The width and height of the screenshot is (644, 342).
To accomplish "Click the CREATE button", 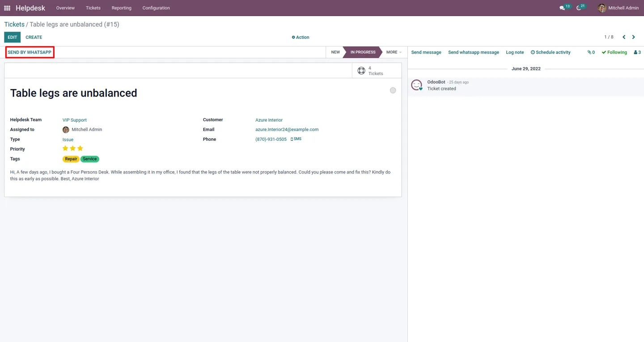I will tap(34, 37).
